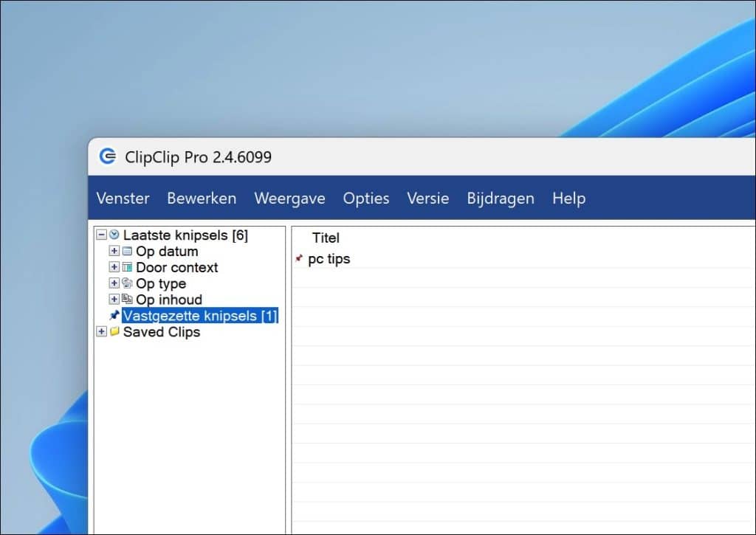The width and height of the screenshot is (756, 535).
Task: Open the Weergave menu
Action: tap(289, 198)
